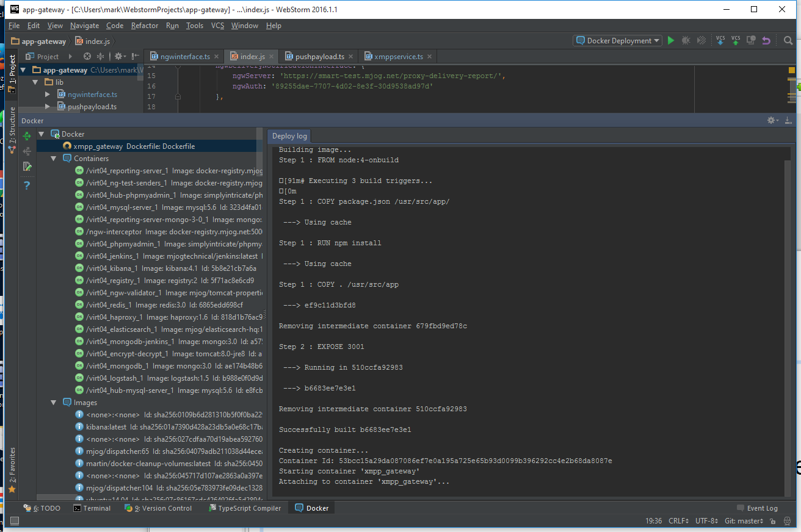Run the Docker Deployment configuration
The height and width of the screenshot is (532, 801).
click(671, 41)
